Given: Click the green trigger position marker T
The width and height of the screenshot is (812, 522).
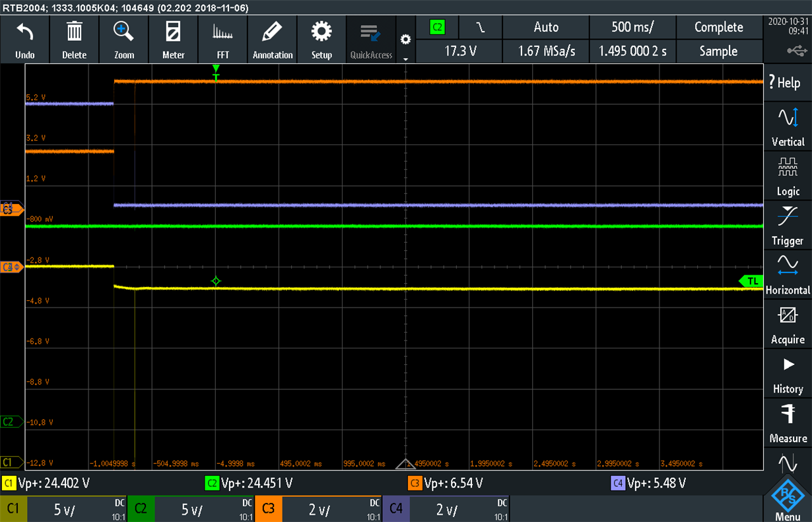Looking at the screenshot, I should 216,73.
